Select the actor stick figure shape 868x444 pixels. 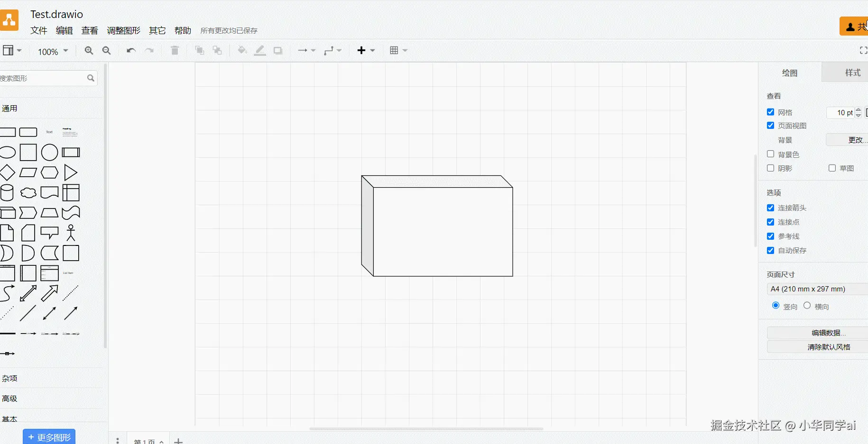click(71, 233)
